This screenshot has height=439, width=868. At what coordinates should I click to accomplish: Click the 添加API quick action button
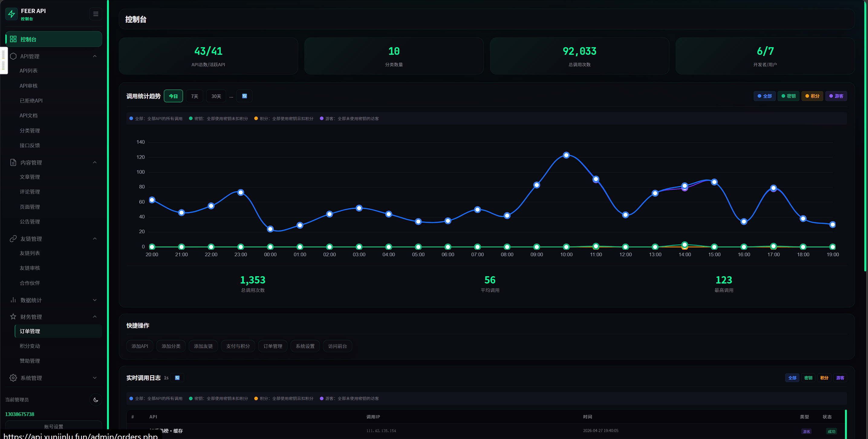[x=139, y=346]
